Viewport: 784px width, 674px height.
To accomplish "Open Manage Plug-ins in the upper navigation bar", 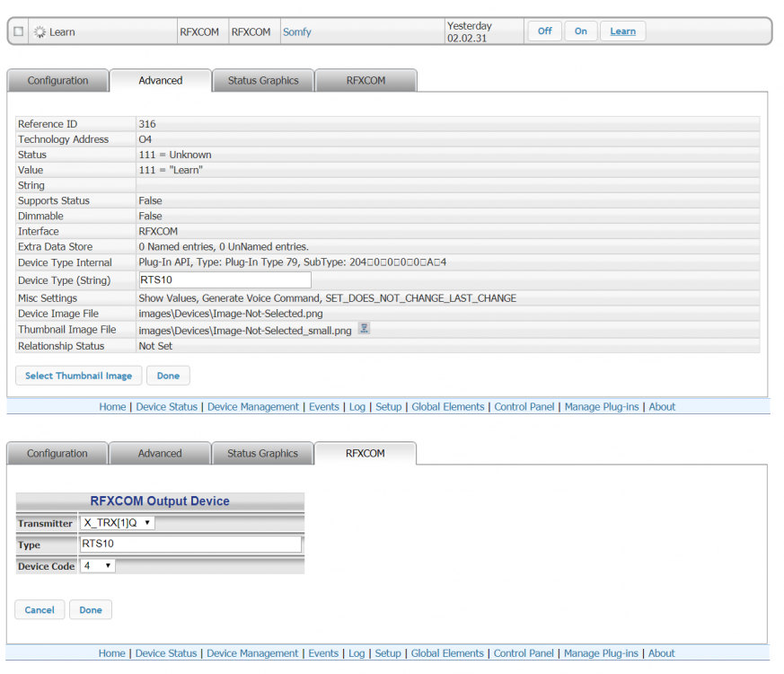I will tap(601, 407).
